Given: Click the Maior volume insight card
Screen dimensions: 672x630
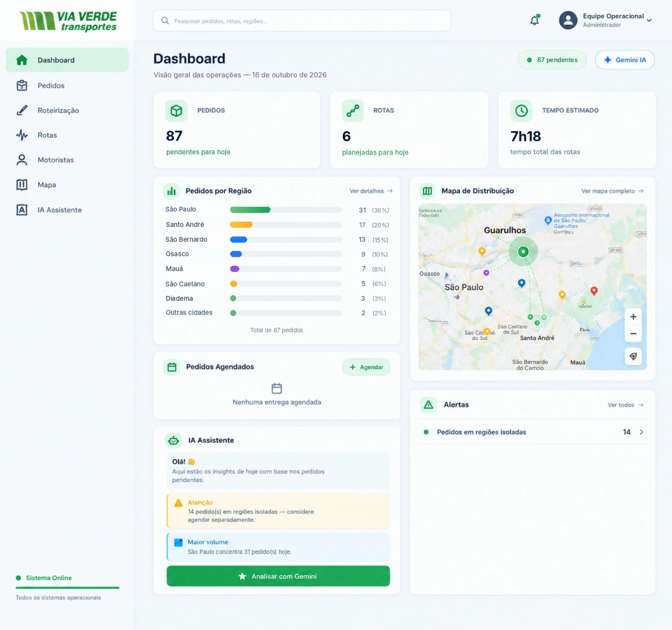Looking at the screenshot, I should (278, 547).
